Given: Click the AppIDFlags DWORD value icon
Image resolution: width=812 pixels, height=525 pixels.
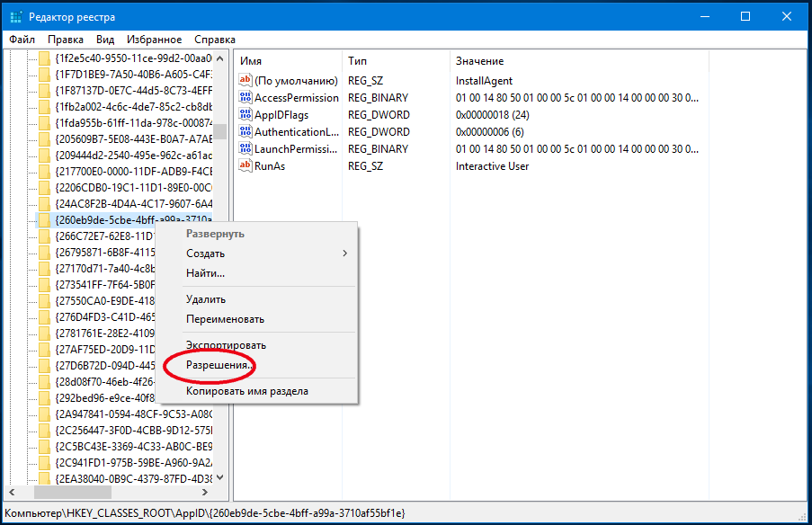Looking at the screenshot, I should pos(245,114).
